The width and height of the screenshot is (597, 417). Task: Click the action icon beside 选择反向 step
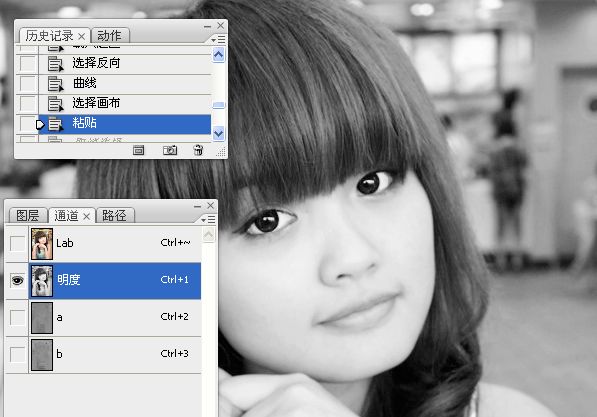coord(56,64)
